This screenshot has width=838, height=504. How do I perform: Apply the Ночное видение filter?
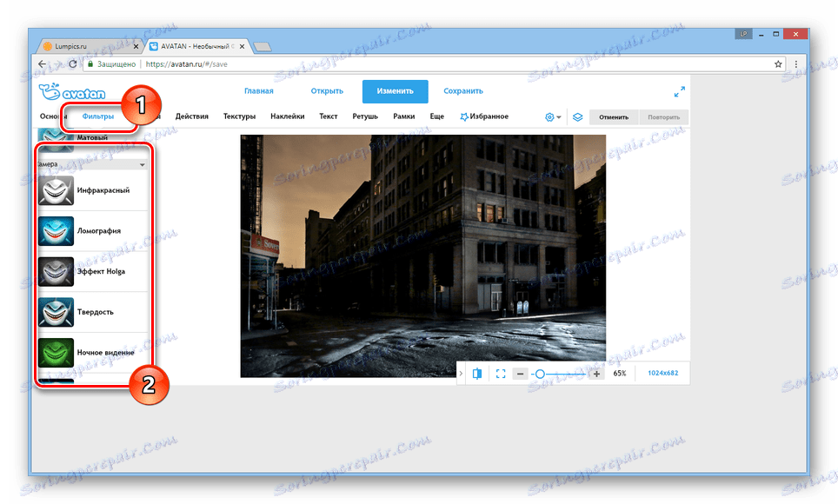(x=93, y=353)
